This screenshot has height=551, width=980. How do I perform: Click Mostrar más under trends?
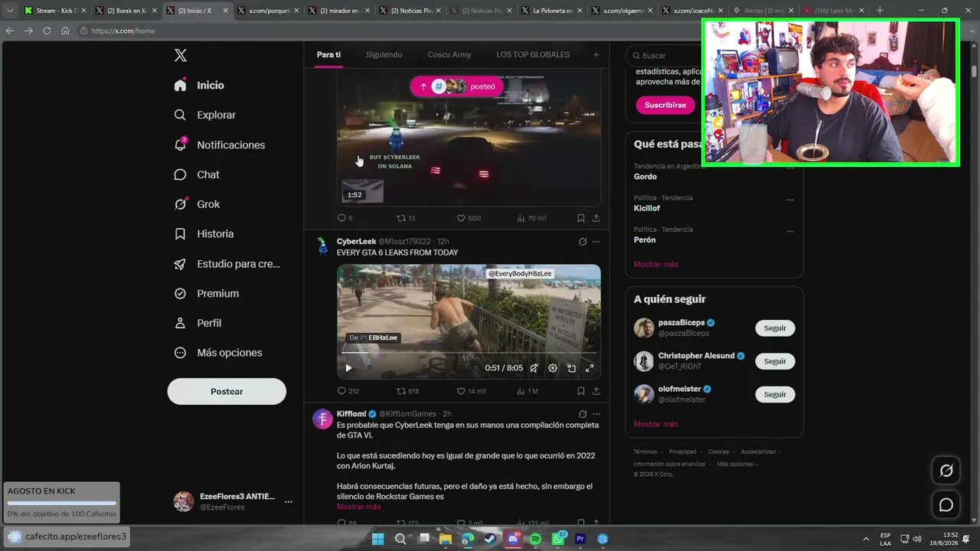[x=656, y=264]
